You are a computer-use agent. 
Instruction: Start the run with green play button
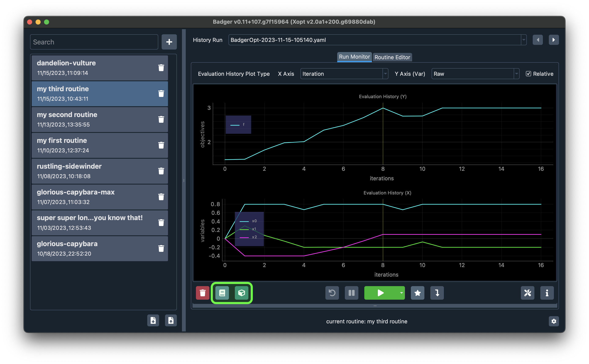381,293
